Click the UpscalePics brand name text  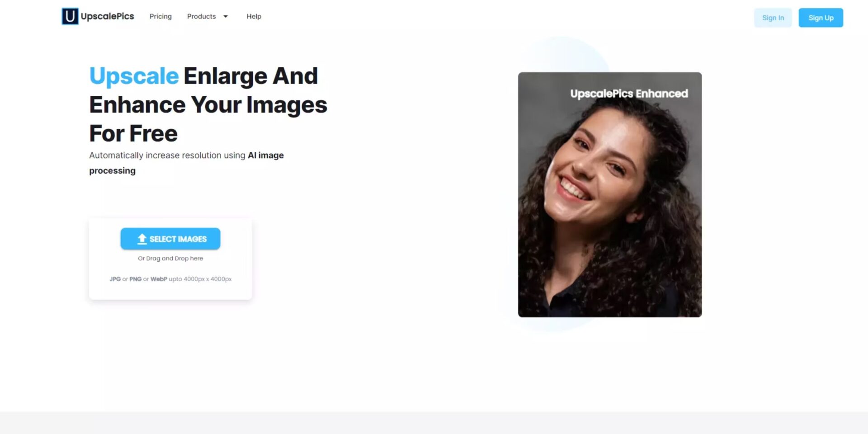(x=107, y=16)
